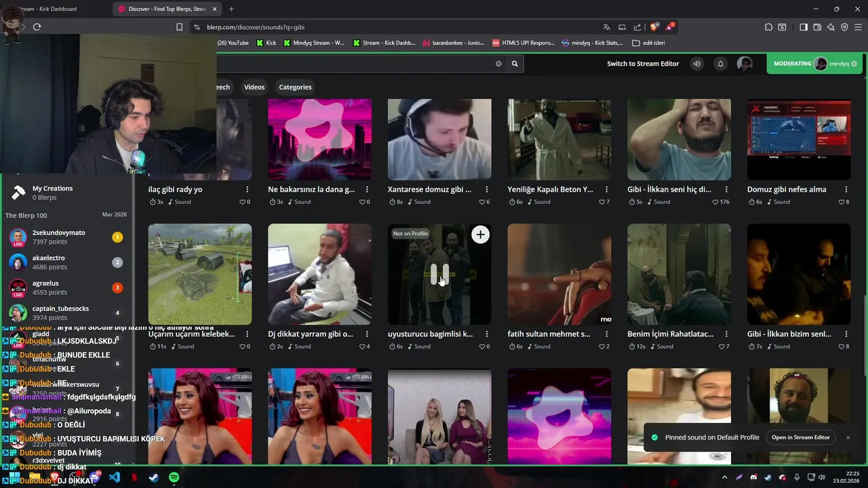Play the 'Gibi - İlkkan seni hiç di...' thumbnail

coord(679,140)
